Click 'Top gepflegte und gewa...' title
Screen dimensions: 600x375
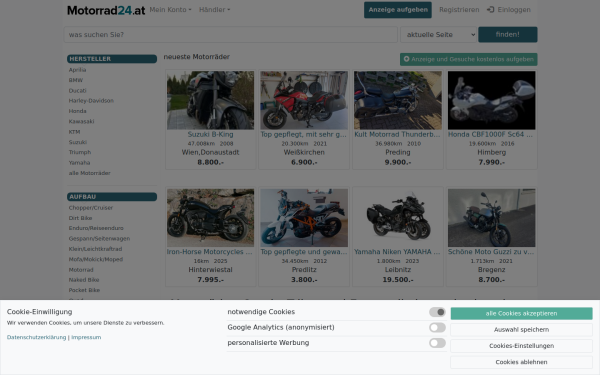point(304,252)
